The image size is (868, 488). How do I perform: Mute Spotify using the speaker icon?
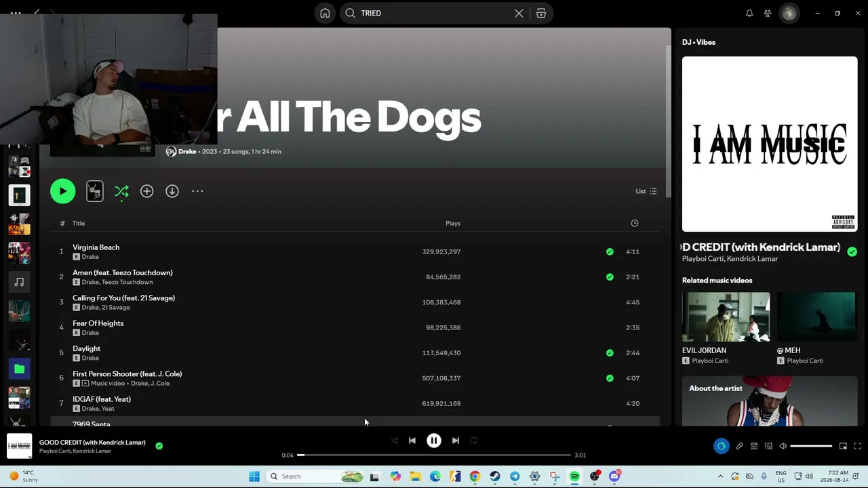[x=783, y=446]
